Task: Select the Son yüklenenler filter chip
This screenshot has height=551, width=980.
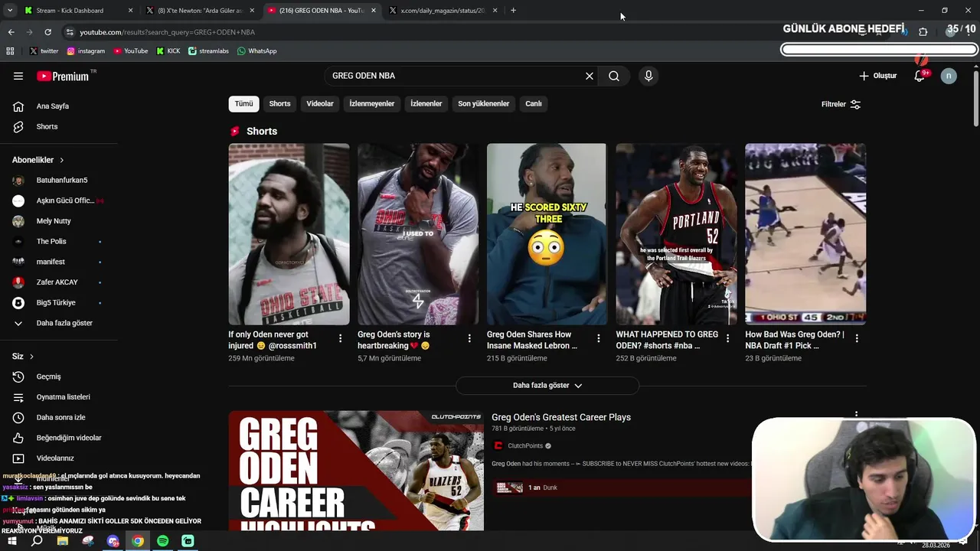Action: point(483,103)
